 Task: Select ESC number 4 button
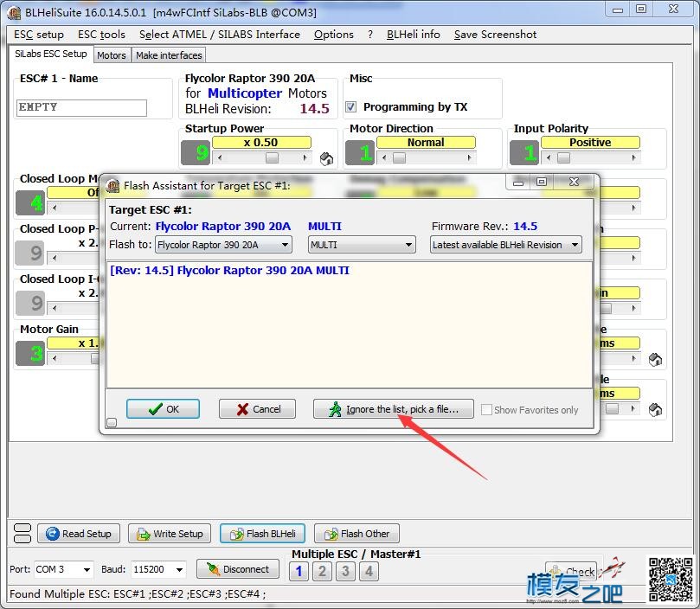coord(369,571)
